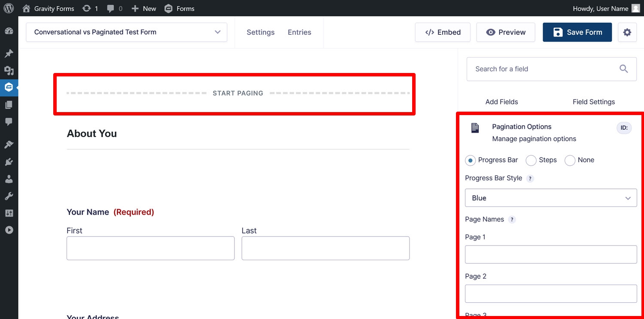This screenshot has width=644, height=319.
Task: Click the Page 2 name input
Action: (551, 294)
